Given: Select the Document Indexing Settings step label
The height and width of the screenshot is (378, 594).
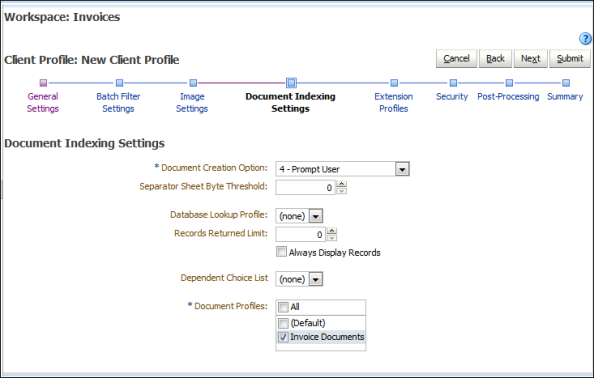Looking at the screenshot, I should pos(291,102).
